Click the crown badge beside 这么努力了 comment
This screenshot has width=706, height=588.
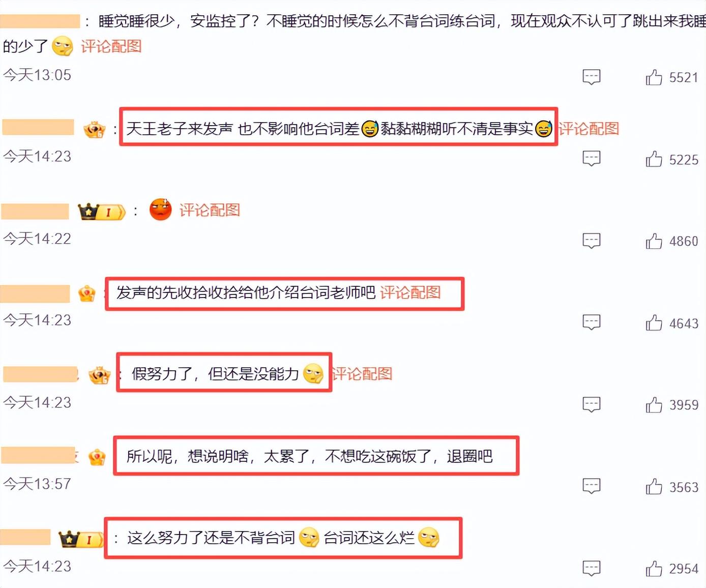[x=81, y=539]
